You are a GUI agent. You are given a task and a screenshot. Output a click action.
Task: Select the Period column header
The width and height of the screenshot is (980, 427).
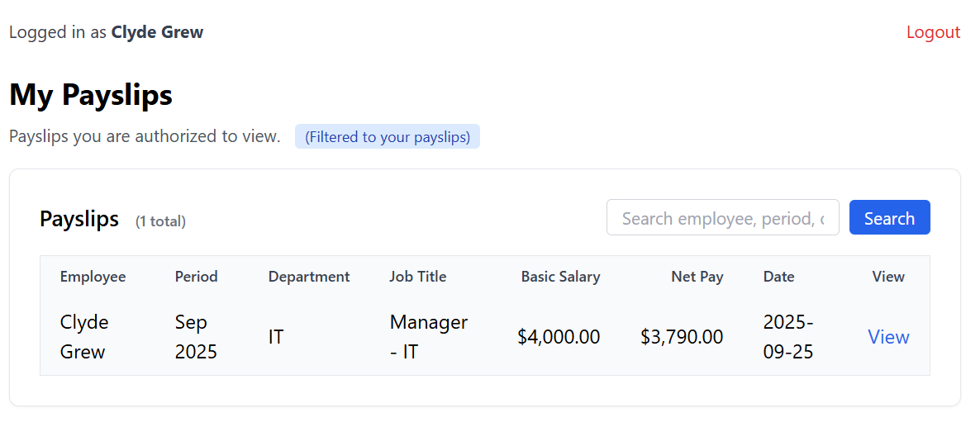coord(196,277)
